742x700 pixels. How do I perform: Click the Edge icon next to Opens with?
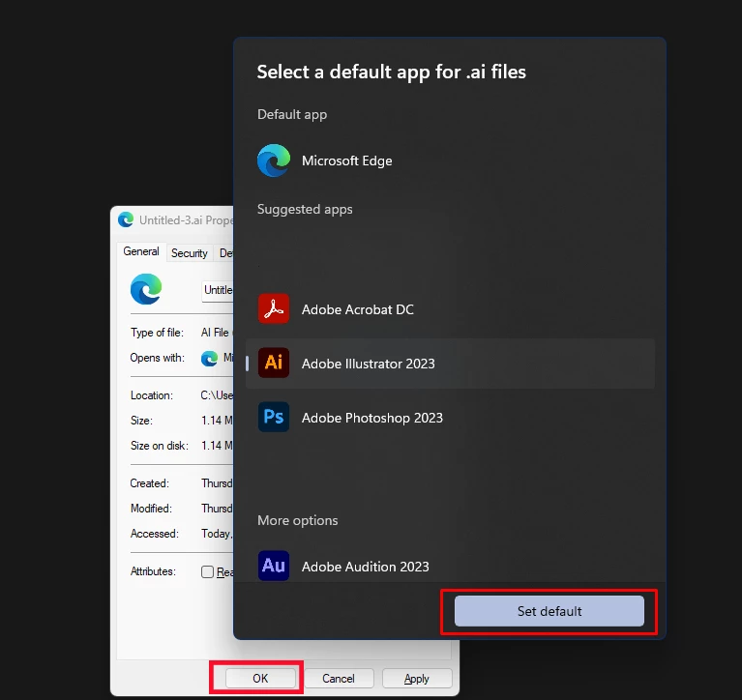tap(209, 359)
